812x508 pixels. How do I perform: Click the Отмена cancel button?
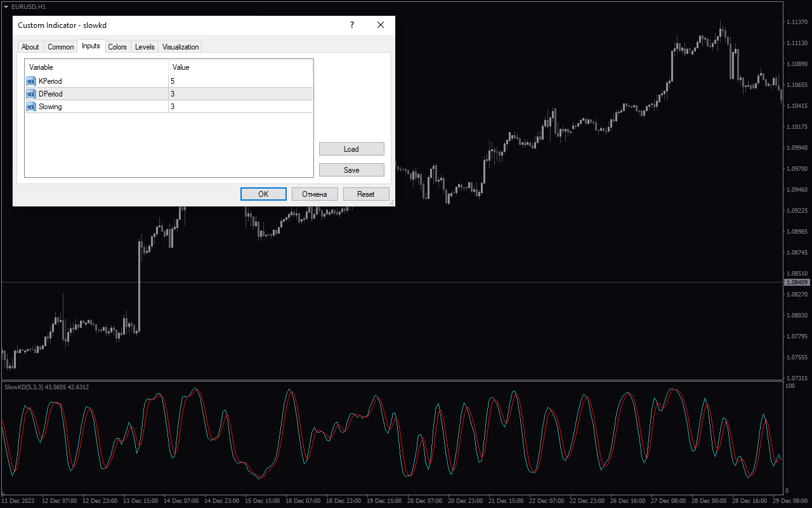[315, 194]
